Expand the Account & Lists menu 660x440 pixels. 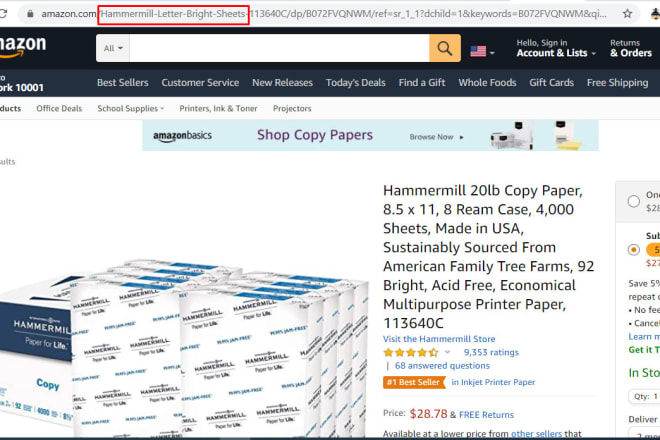(556, 48)
